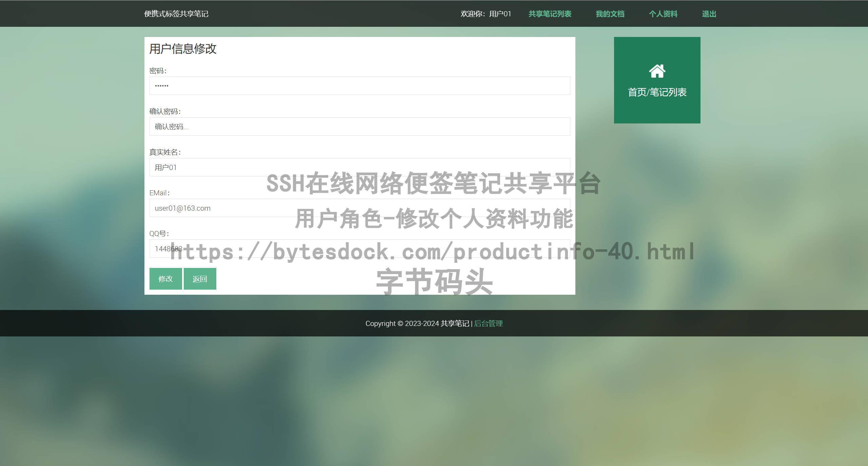Click the QQ号 field showing 1448683
The image size is (868, 466).
coord(359,249)
